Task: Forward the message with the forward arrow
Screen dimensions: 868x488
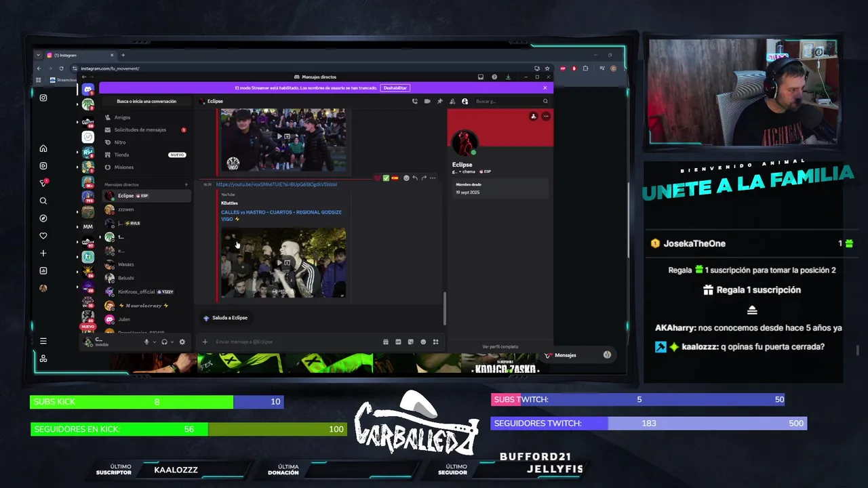Action: tap(424, 178)
